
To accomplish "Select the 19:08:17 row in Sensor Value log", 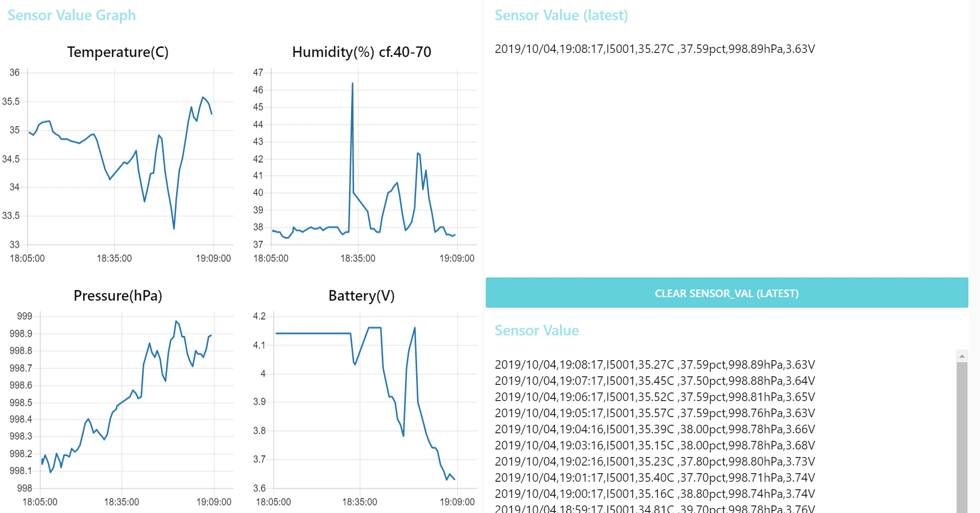I will pos(655,365).
